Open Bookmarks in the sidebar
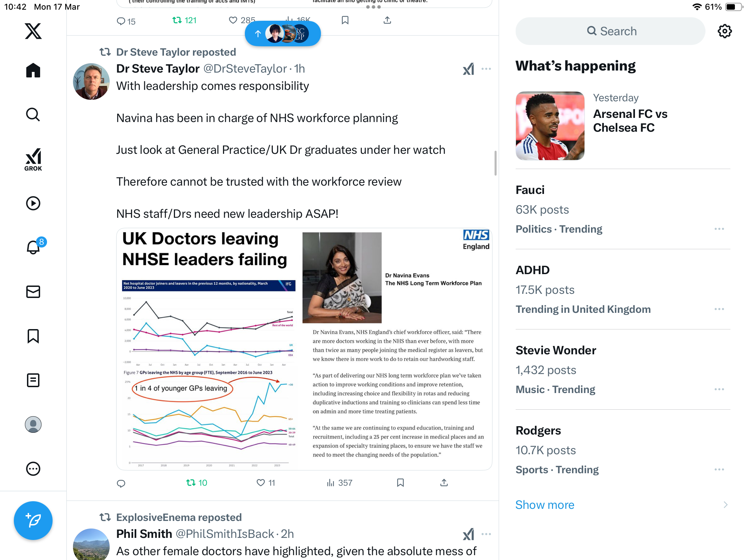 33,336
